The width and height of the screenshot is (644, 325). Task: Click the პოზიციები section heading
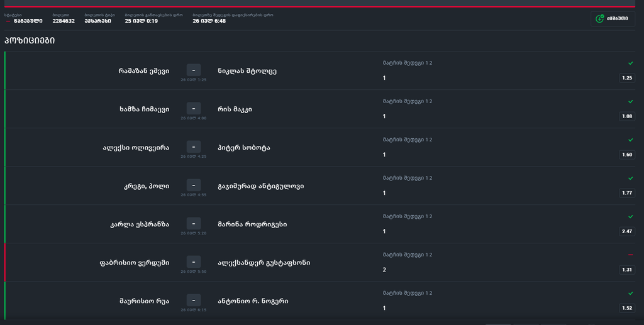[x=30, y=41]
